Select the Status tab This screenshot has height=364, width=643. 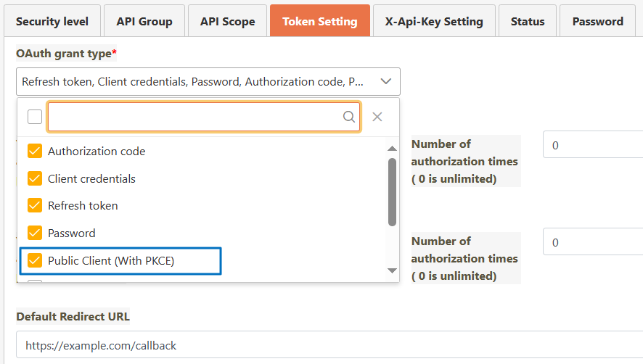pos(528,21)
